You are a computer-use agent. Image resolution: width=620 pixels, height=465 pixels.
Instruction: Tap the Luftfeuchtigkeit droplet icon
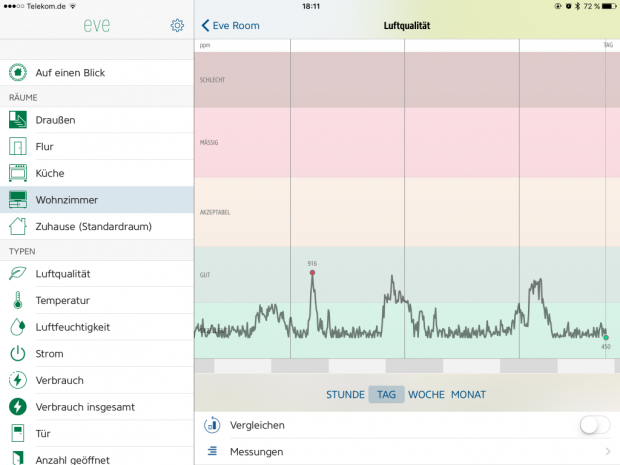pos(18,327)
